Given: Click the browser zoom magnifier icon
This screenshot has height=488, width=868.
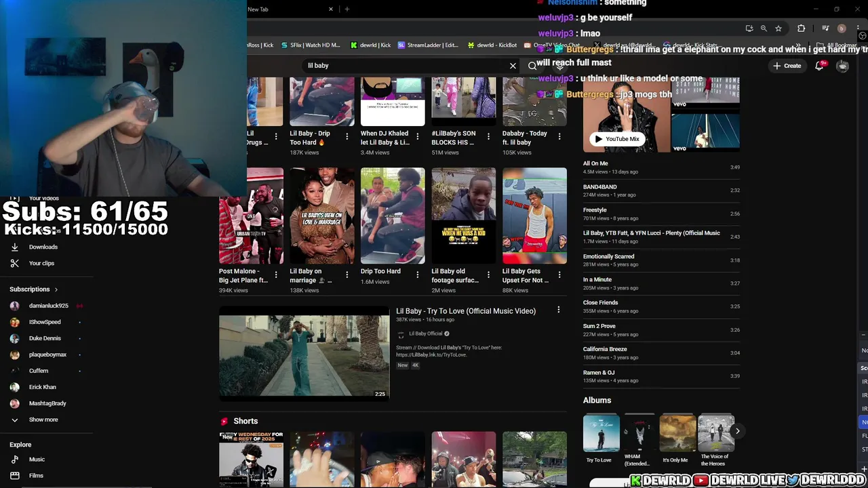Looking at the screenshot, I should tap(764, 28).
